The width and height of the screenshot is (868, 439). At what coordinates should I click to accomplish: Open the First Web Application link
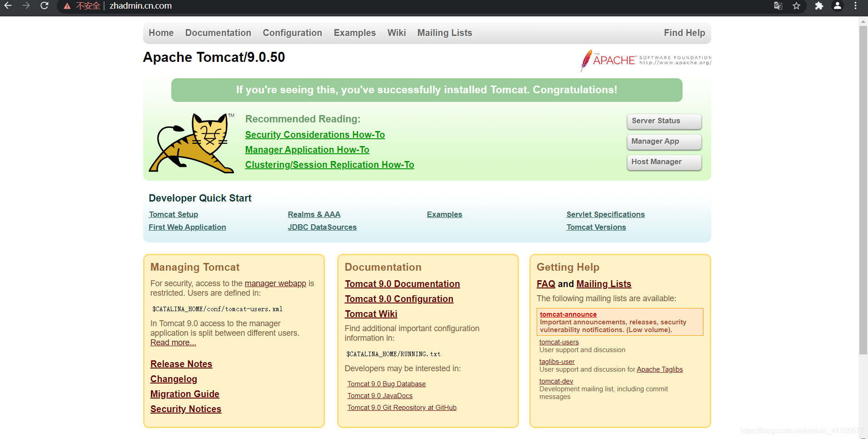(187, 227)
